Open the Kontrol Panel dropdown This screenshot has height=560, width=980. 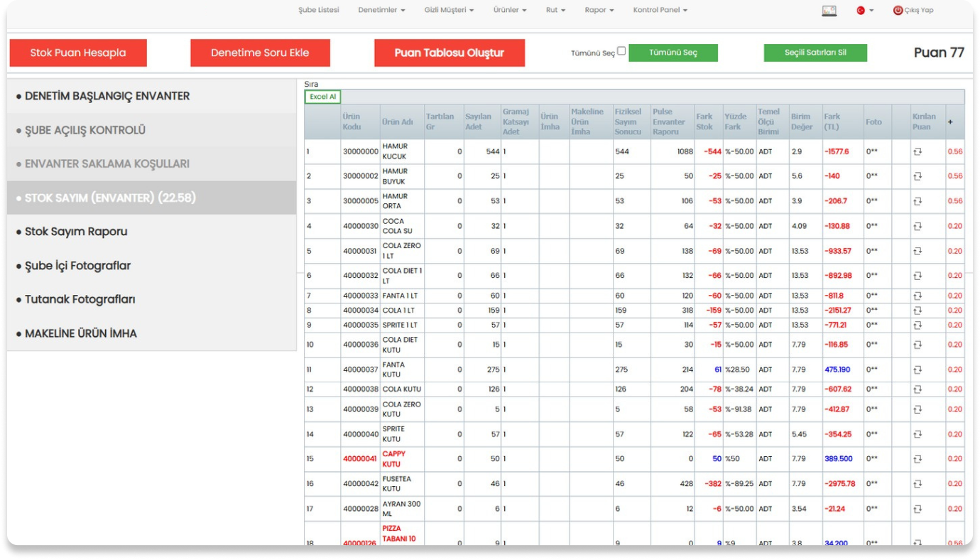pos(660,11)
